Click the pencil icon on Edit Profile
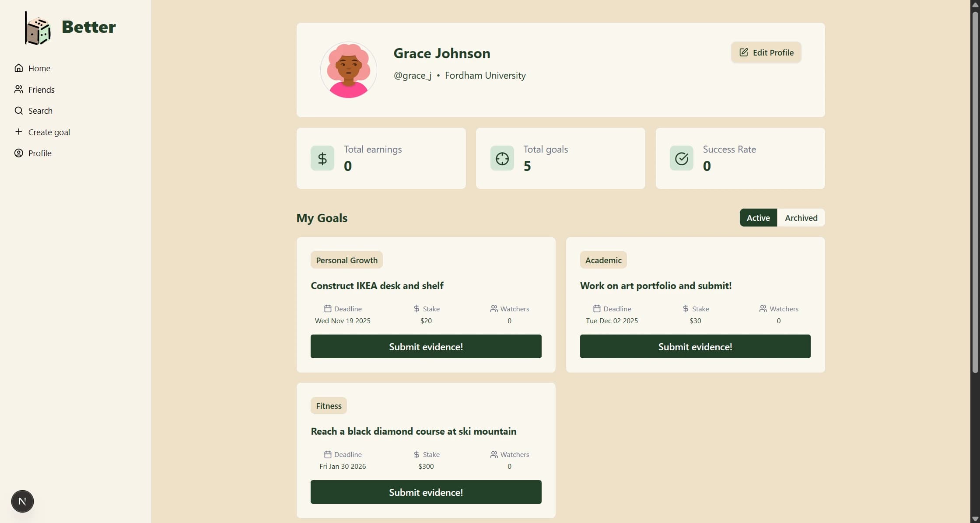 (743, 52)
